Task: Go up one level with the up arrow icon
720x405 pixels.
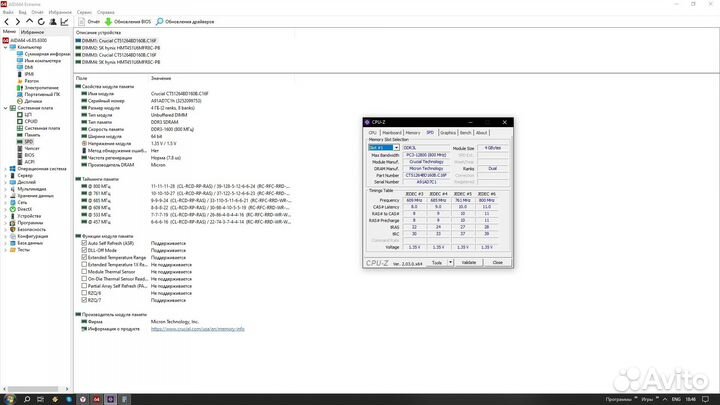Action: (29, 21)
